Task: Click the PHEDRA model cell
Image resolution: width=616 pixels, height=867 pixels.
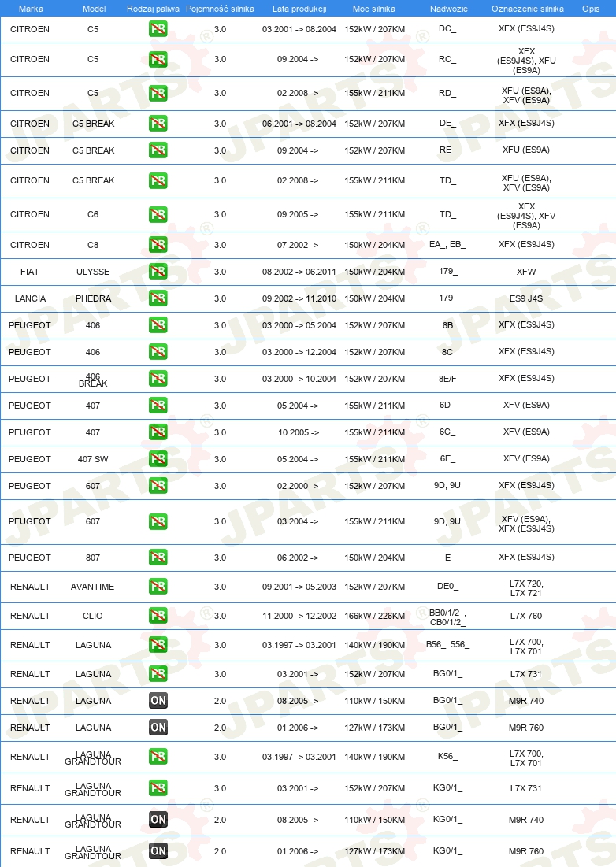Action: pos(94,298)
